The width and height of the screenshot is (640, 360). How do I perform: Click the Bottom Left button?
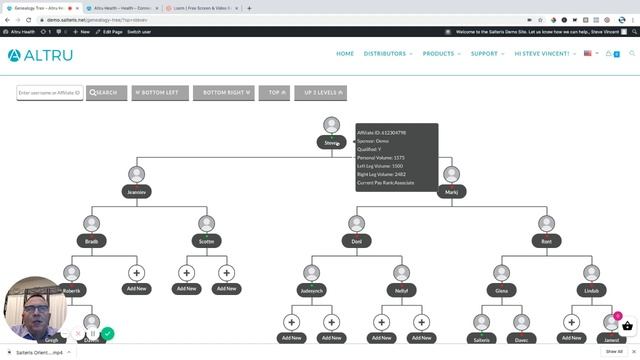[x=160, y=93]
